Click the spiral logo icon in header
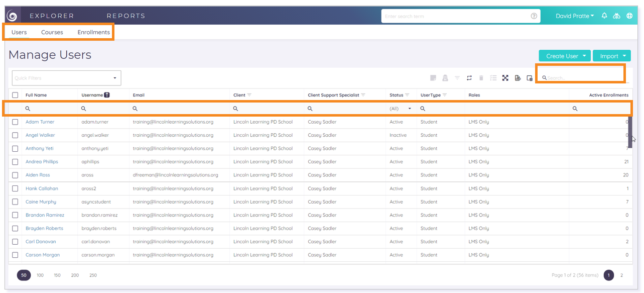This screenshot has height=293, width=644. click(x=12, y=16)
